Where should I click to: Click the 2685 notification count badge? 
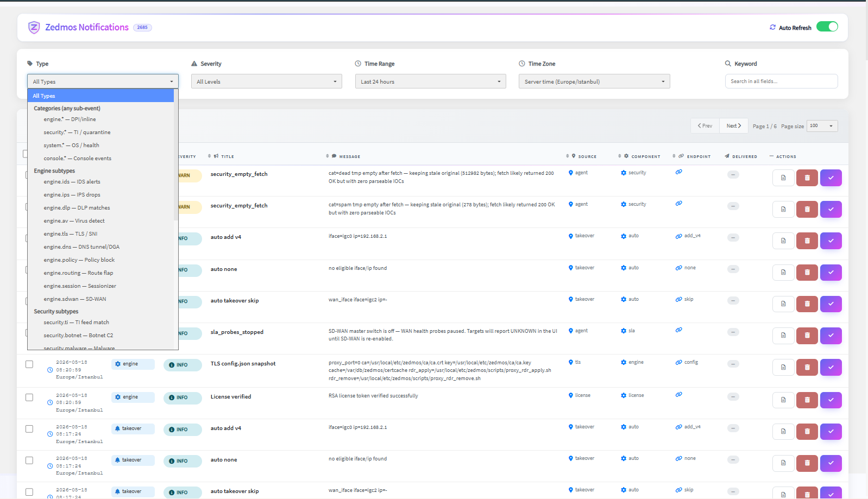click(142, 28)
